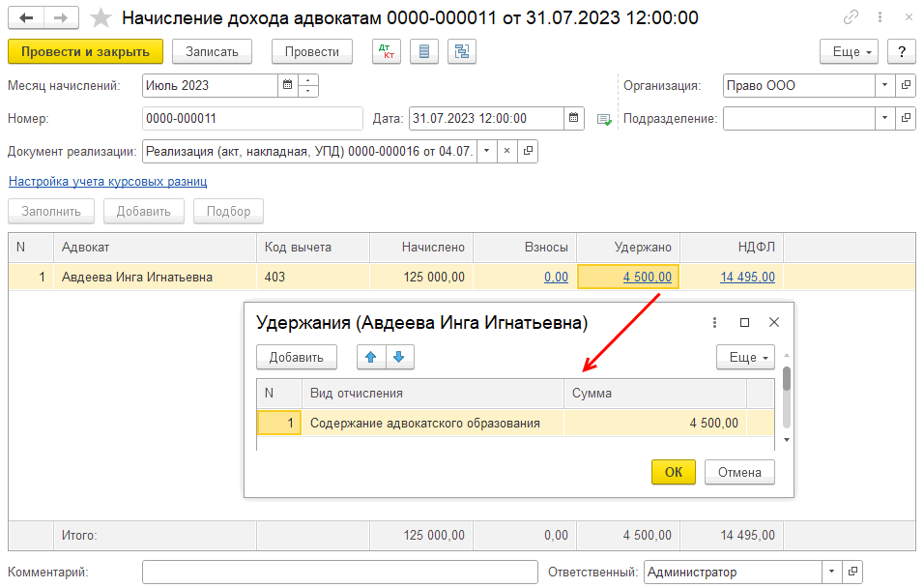Open Настройка учета курсовых разниц link

click(107, 181)
